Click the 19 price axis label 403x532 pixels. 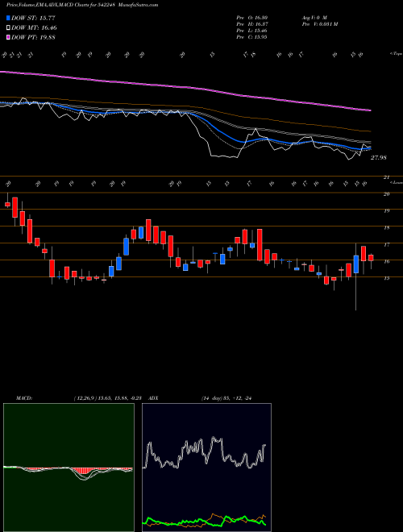coord(386,210)
